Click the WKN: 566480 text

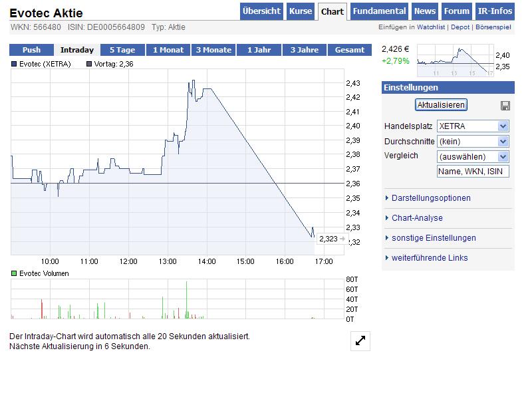(x=36, y=27)
